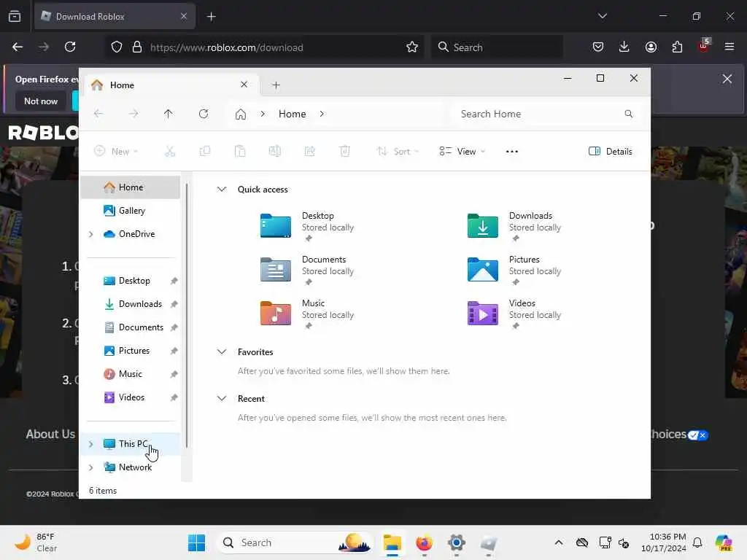Refresh the File Explorer Home view

point(204,114)
